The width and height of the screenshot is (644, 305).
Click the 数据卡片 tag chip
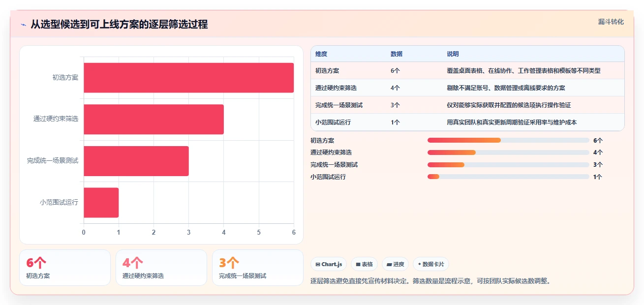[x=430, y=264]
